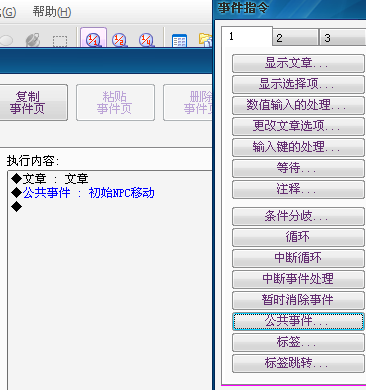Select the ellipse drawing tool

(6, 40)
